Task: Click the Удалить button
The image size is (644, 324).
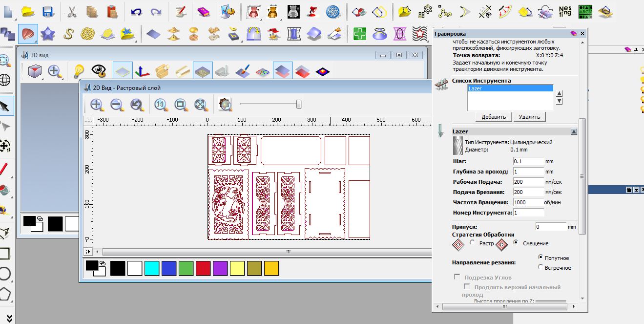Action: [530, 117]
